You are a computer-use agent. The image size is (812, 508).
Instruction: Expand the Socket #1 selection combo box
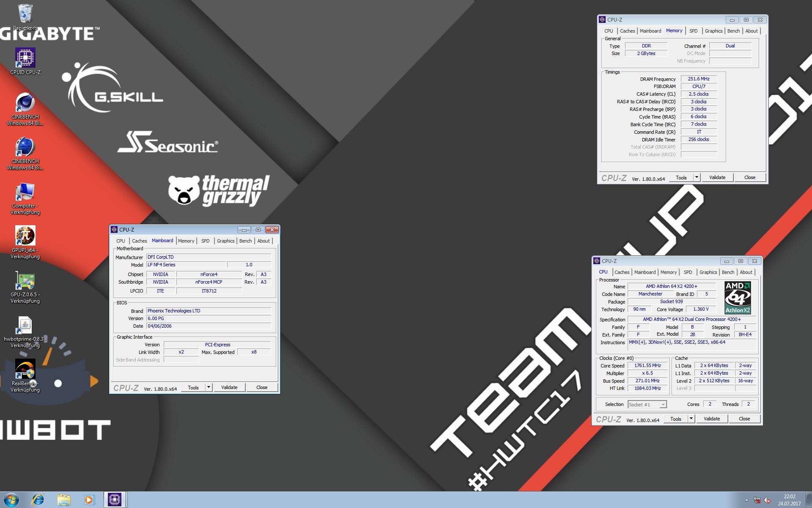[663, 405]
